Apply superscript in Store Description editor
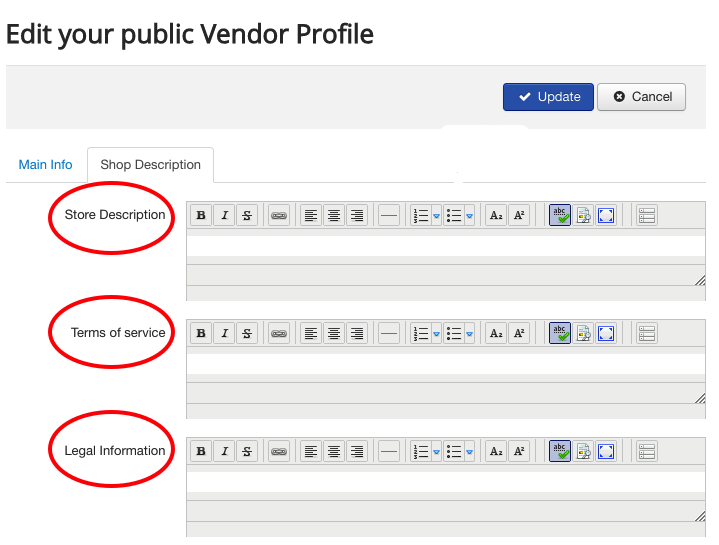 click(x=519, y=215)
